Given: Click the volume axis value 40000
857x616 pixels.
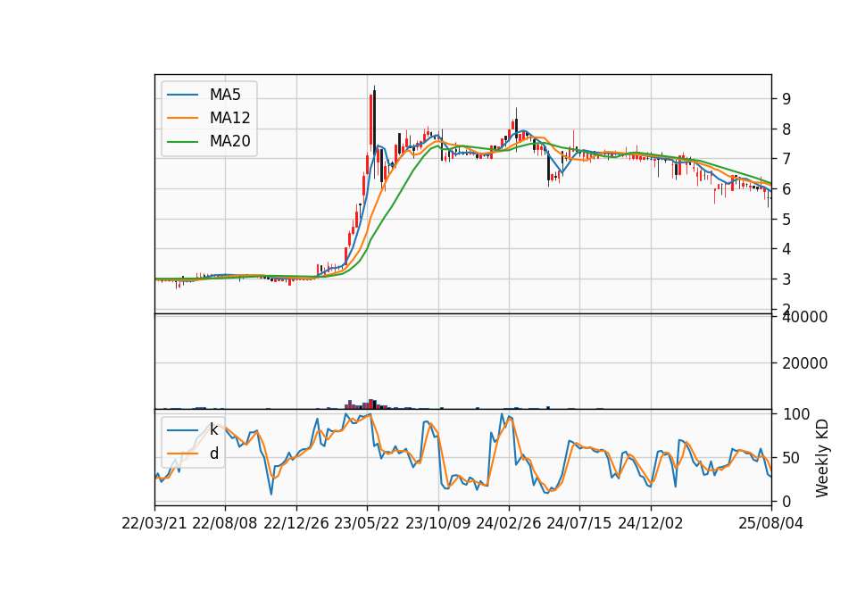Looking at the screenshot, I should click(804, 317).
